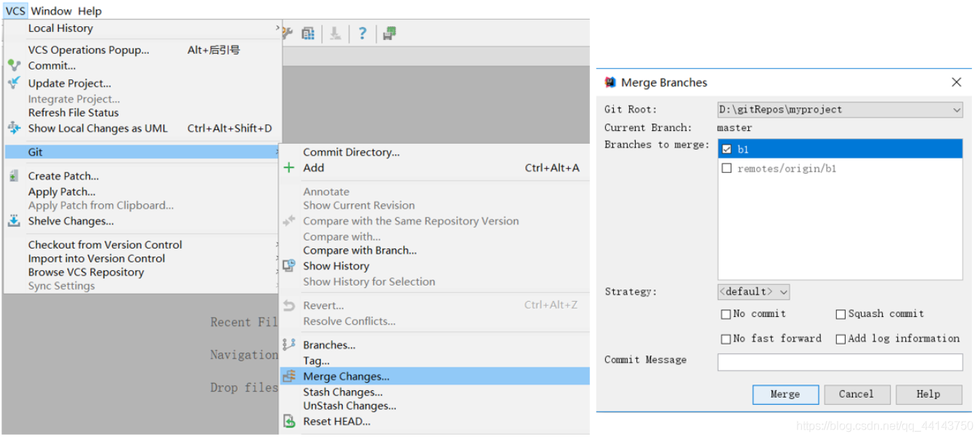Tick the Add log information checkbox

click(x=841, y=339)
